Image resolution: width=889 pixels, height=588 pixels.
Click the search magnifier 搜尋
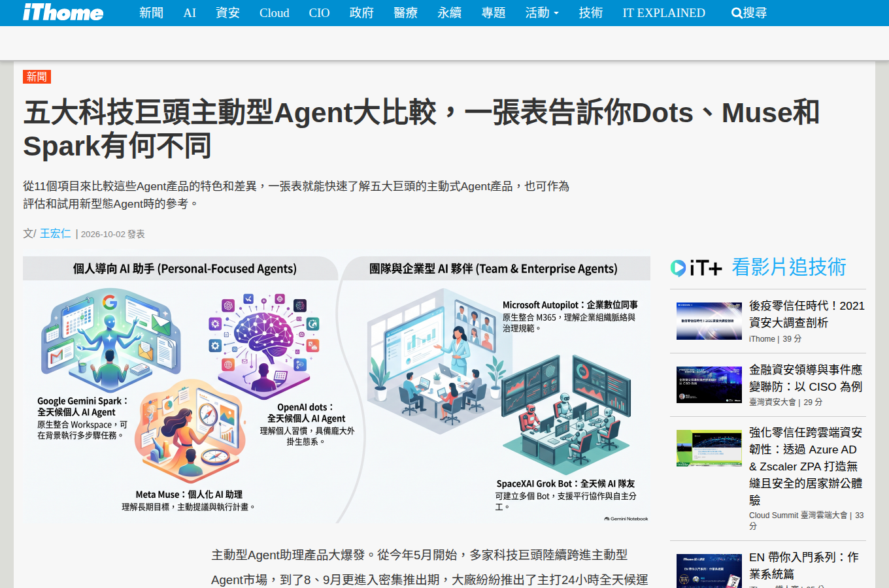749,12
